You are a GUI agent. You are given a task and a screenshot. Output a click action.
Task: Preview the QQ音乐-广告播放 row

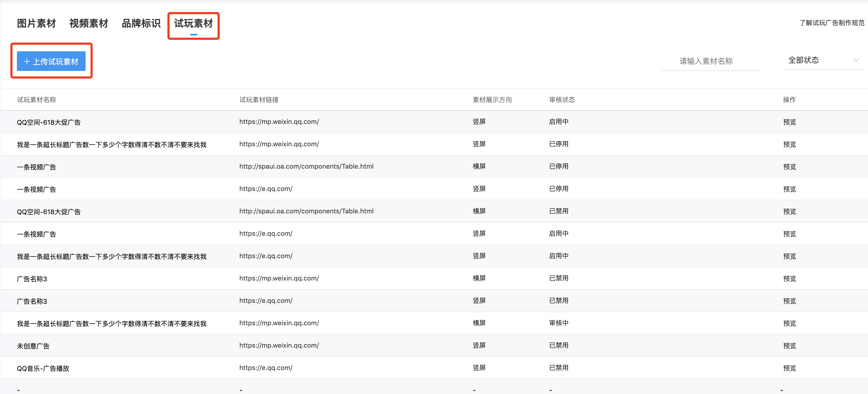click(x=789, y=368)
